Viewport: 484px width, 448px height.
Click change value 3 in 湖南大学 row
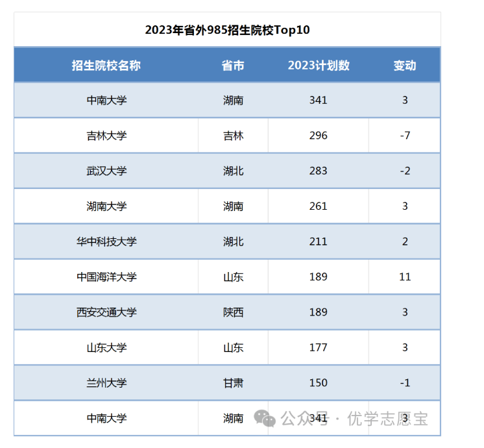click(405, 206)
